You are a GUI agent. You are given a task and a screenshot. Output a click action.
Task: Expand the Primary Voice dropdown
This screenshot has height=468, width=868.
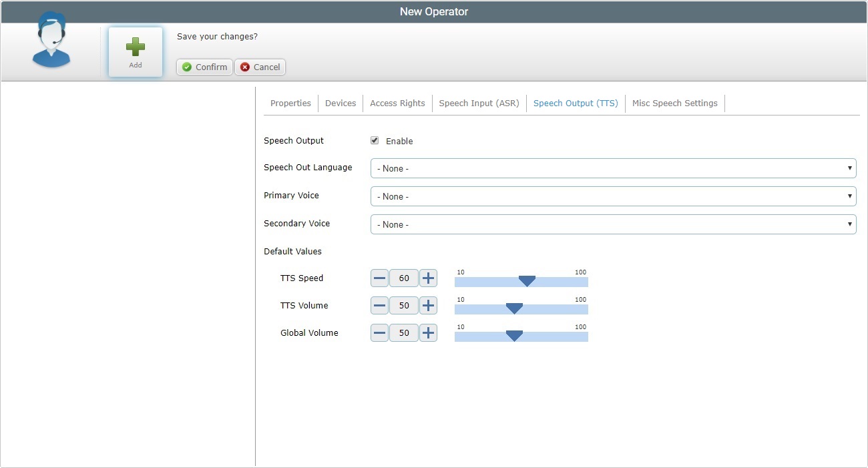(613, 196)
